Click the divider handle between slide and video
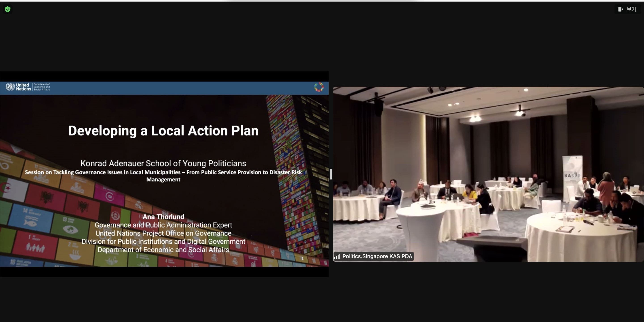 pos(331,174)
